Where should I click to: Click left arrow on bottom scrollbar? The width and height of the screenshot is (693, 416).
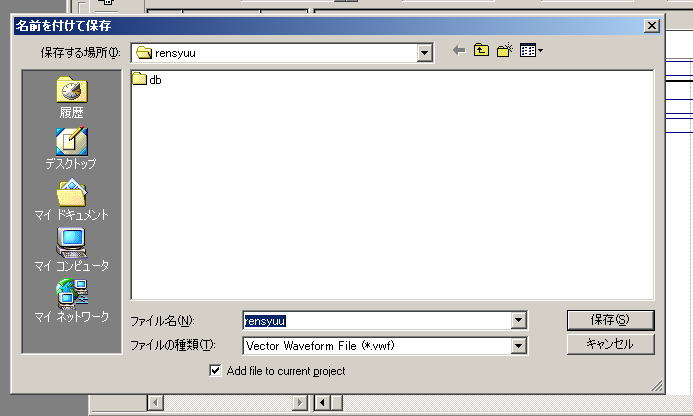(x=155, y=403)
